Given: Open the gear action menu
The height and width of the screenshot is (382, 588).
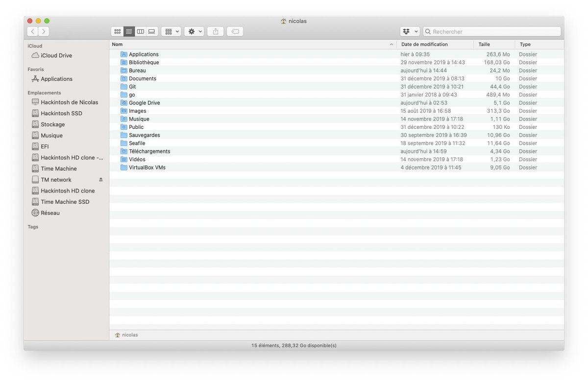Looking at the screenshot, I should pos(194,31).
